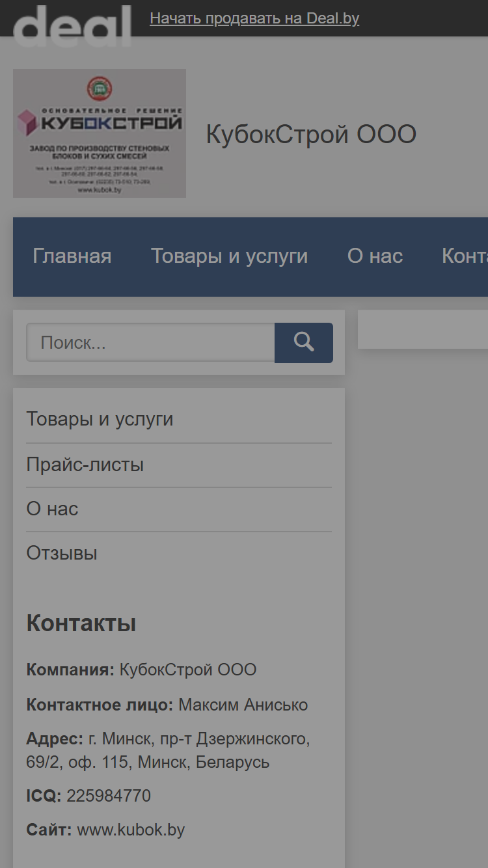Open the КубокСтрой company logo image
Screen dimensions: 488x868
click(x=100, y=133)
